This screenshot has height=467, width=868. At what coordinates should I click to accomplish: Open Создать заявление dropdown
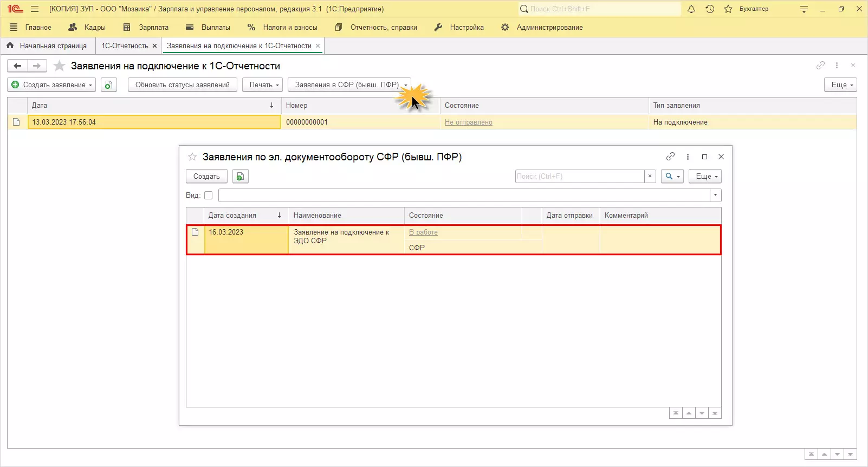coord(51,85)
